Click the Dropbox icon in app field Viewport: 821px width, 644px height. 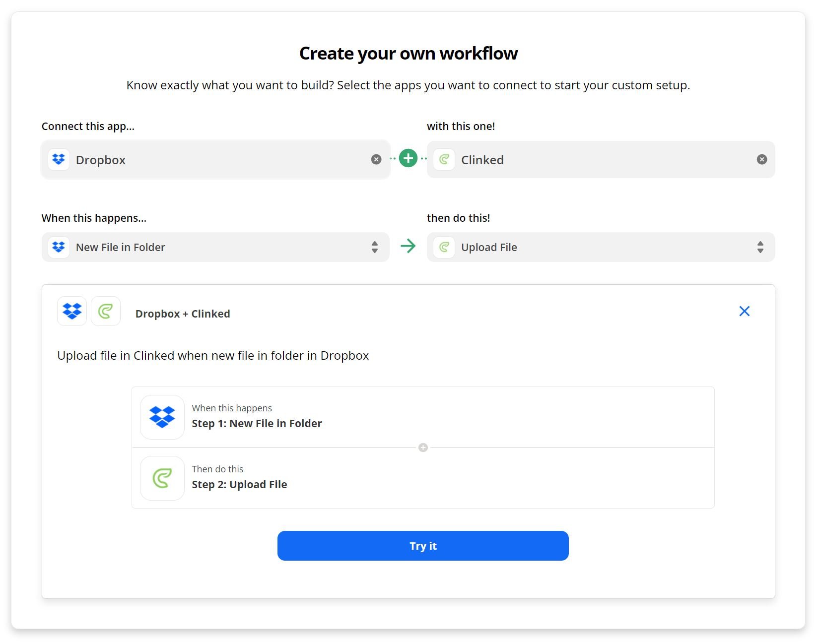pos(59,159)
